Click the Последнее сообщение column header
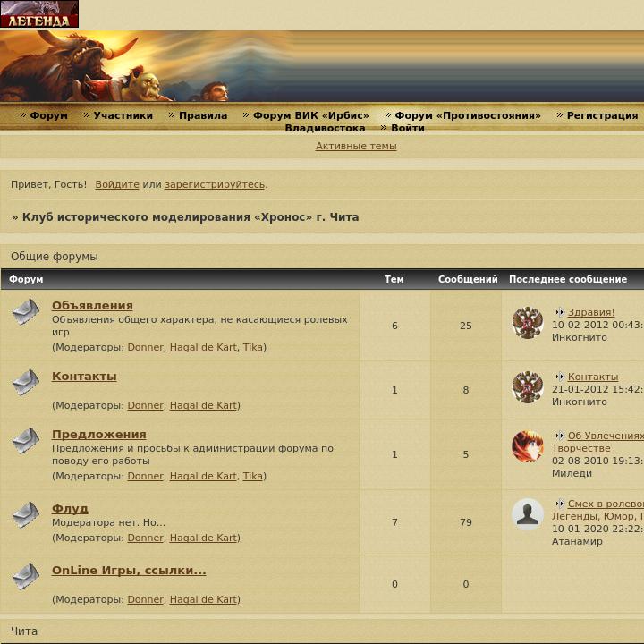The width and height of the screenshot is (644, 644). (568, 279)
